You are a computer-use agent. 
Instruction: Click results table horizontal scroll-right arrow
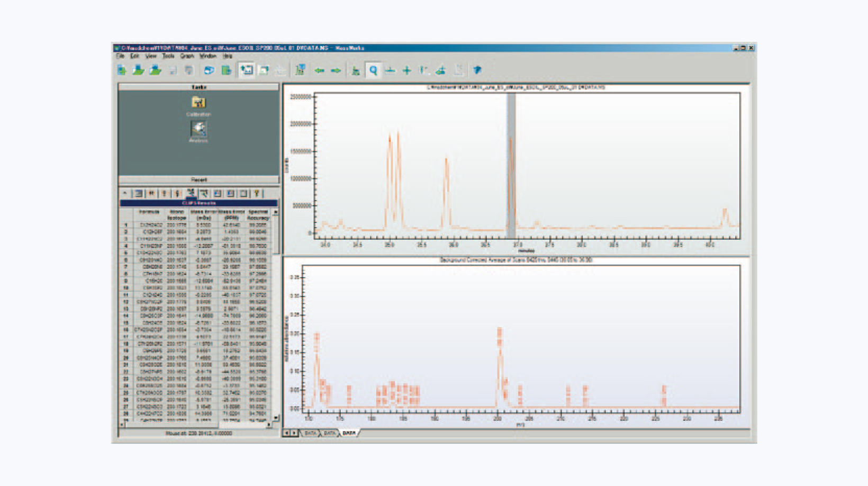click(x=268, y=425)
